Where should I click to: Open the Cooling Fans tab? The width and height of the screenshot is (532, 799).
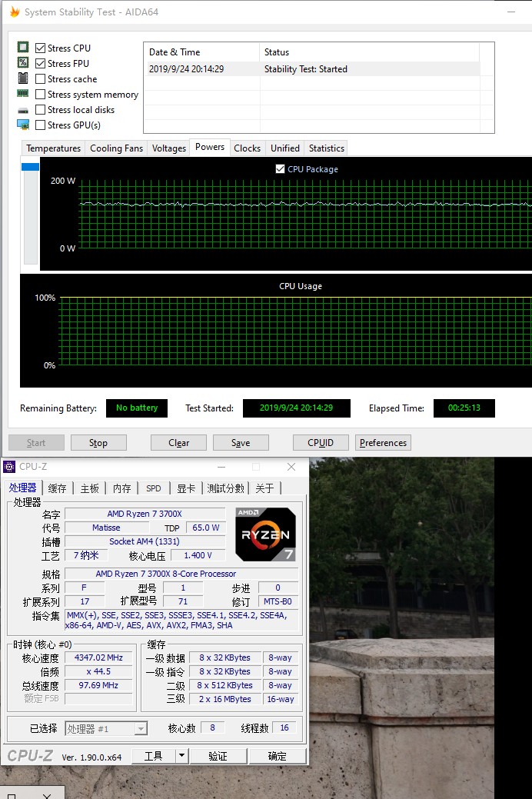pyautogui.click(x=116, y=148)
